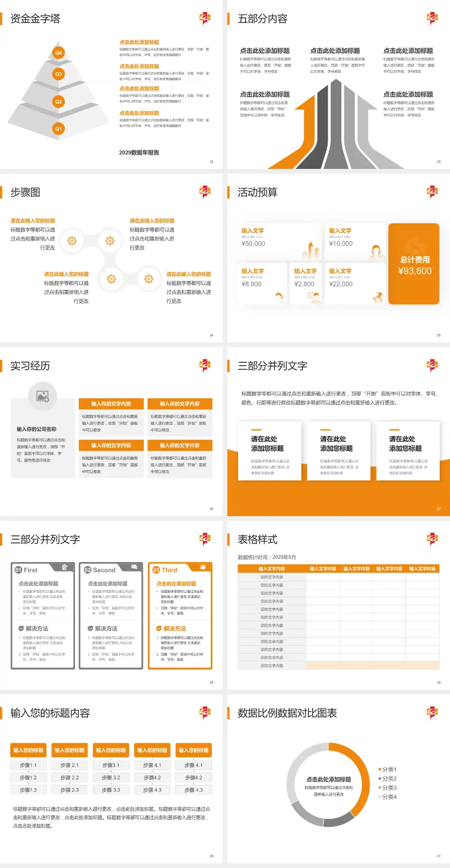Click the 分类4 legend square
Screen dimensions: 450x868
(380, 797)
